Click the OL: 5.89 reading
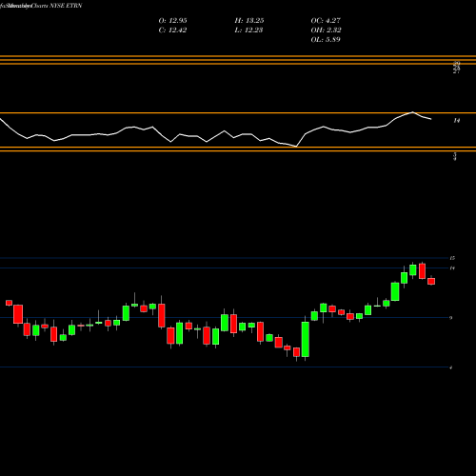Image resolution: width=476 pixels, height=476 pixels. 326,40
